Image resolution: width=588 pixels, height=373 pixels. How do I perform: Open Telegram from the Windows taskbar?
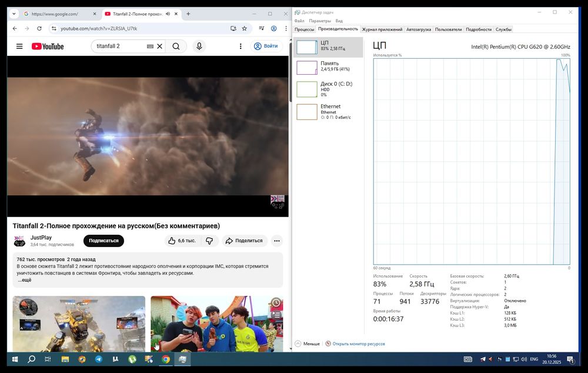pyautogui.click(x=98, y=359)
